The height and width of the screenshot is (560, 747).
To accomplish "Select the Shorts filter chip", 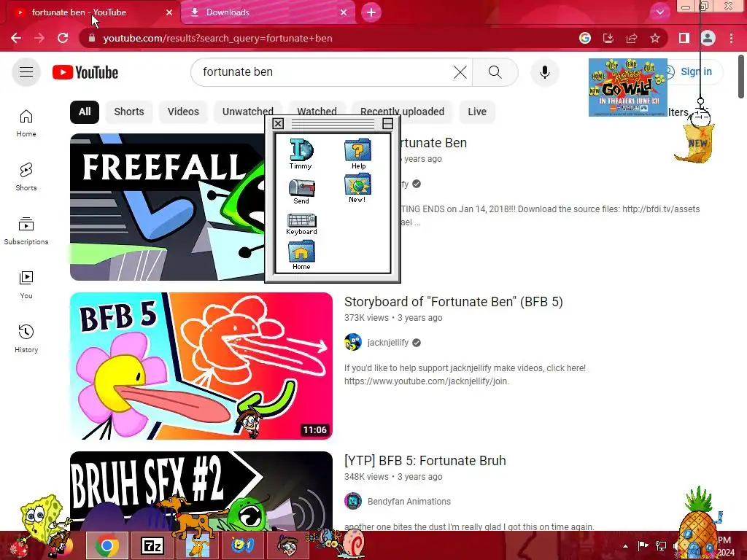I will [x=128, y=112].
